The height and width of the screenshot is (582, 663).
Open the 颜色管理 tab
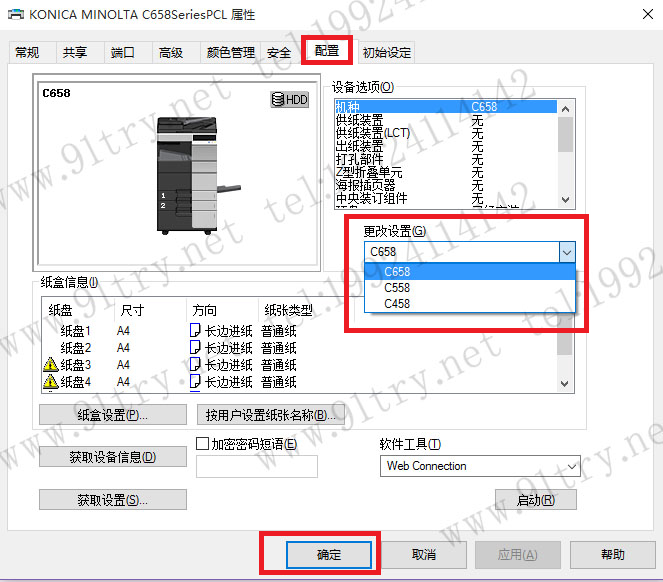230,53
